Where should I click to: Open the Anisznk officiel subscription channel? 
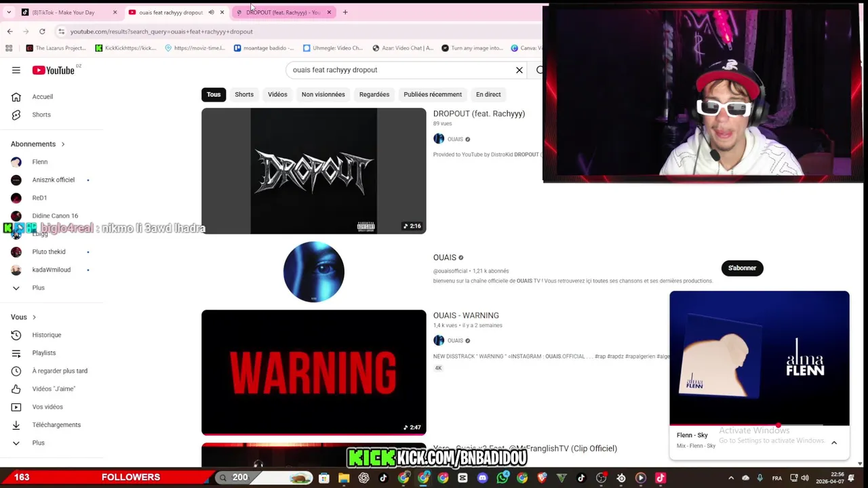pyautogui.click(x=53, y=180)
